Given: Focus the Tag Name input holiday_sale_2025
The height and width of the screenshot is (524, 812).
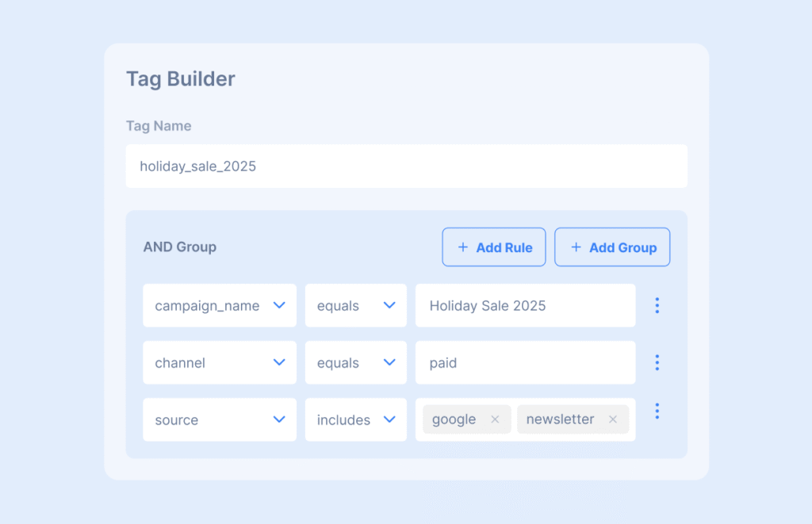Looking at the screenshot, I should [406, 166].
